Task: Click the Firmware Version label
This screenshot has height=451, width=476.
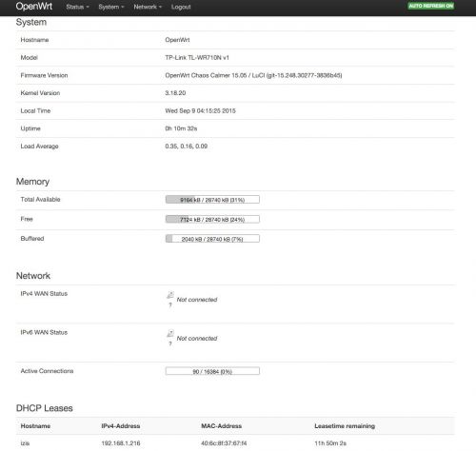Action: coord(44,75)
